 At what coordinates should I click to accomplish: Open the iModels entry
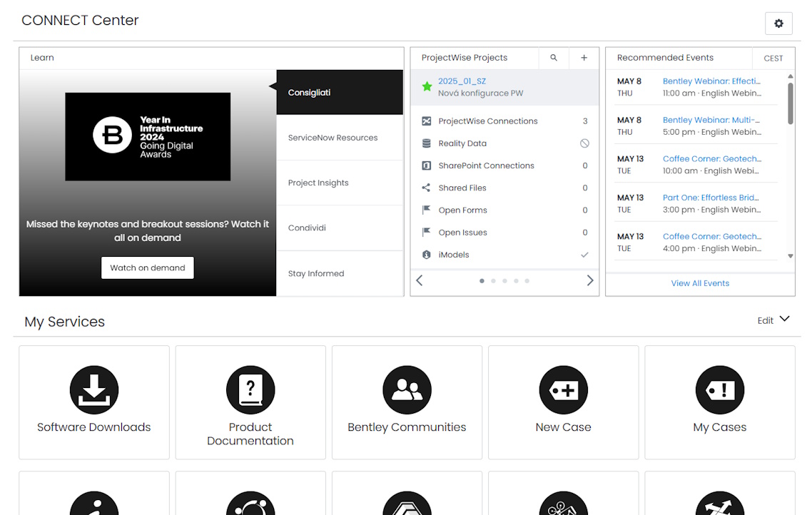[x=452, y=255]
